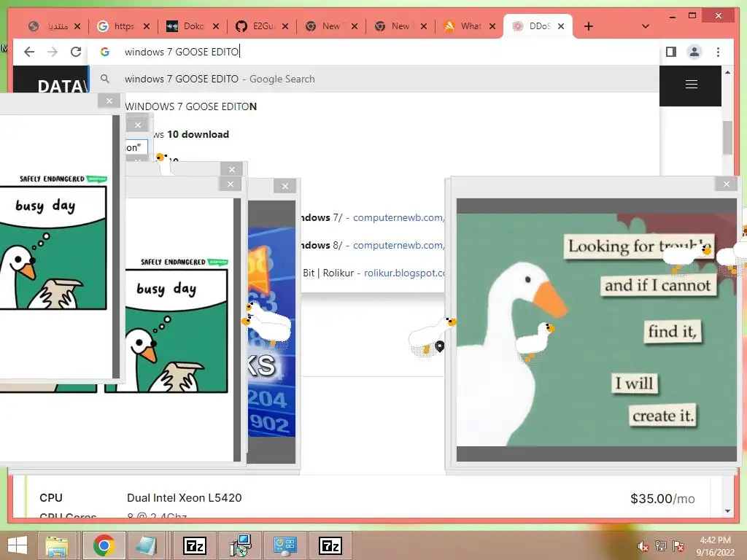
Task: Switch to the E2Gu GitHub tab
Action: click(261, 26)
